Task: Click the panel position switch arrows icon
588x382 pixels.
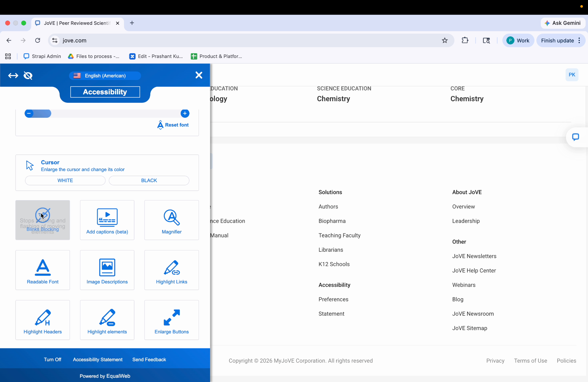Action: 13,76
